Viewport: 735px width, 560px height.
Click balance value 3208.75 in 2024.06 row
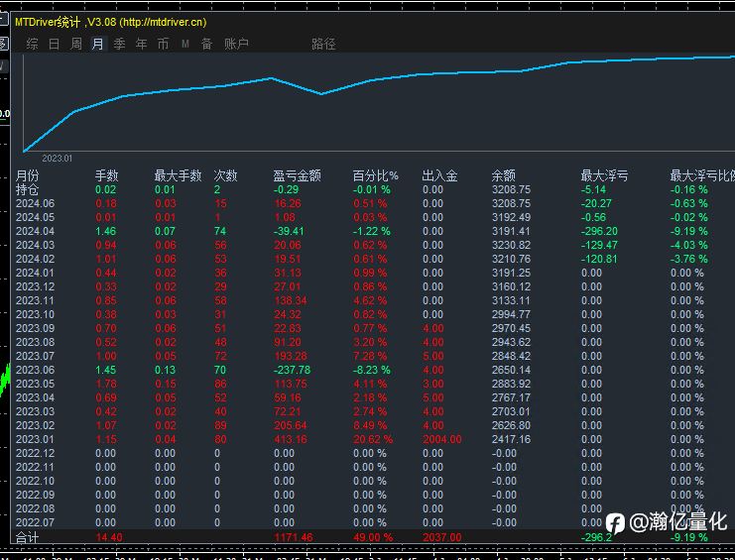pyautogui.click(x=512, y=203)
